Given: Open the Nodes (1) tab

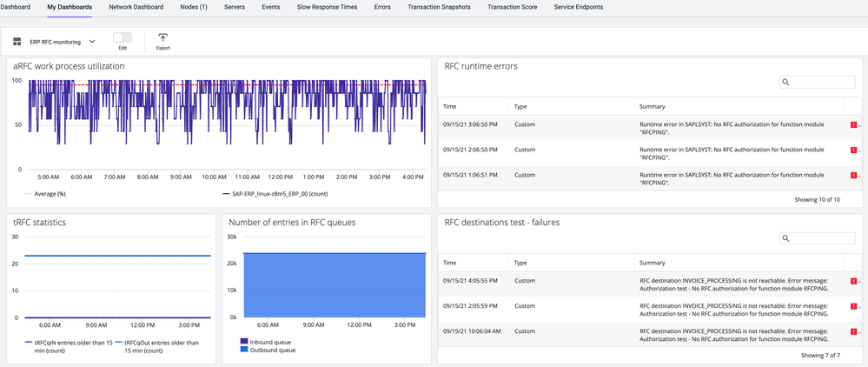Looking at the screenshot, I should pyautogui.click(x=194, y=7).
